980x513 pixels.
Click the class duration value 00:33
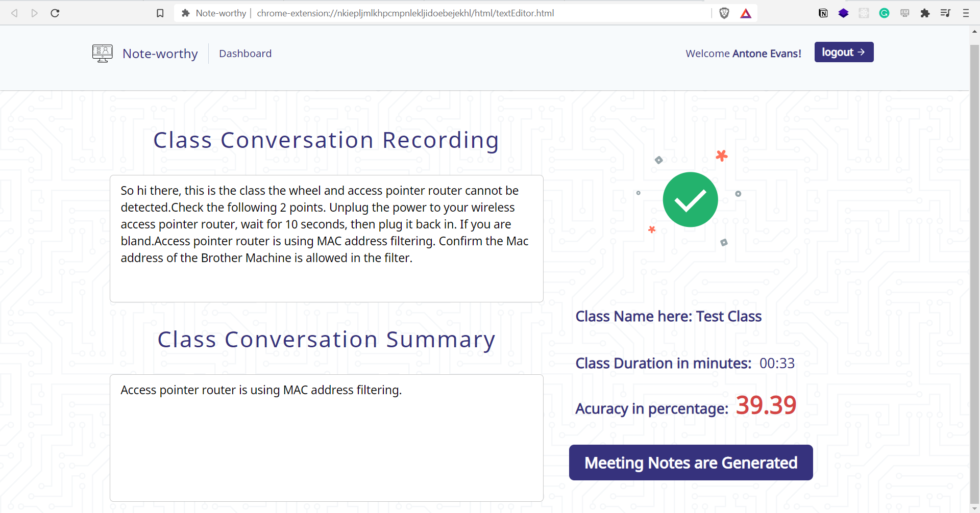pyautogui.click(x=777, y=363)
